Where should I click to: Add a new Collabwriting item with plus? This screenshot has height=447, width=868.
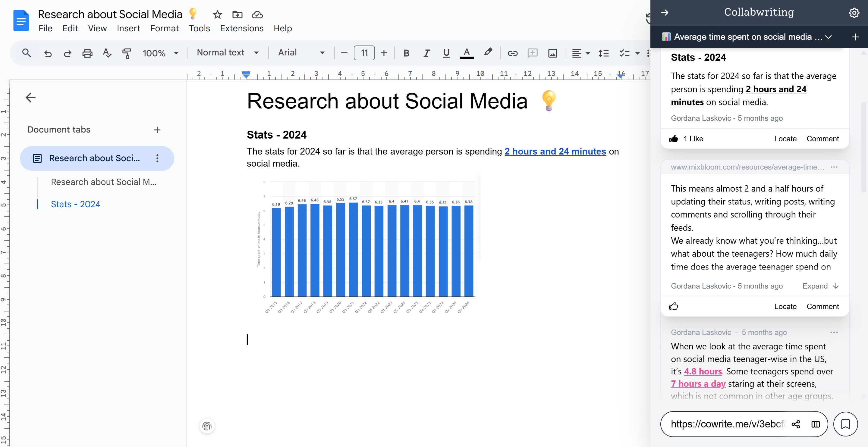855,37
